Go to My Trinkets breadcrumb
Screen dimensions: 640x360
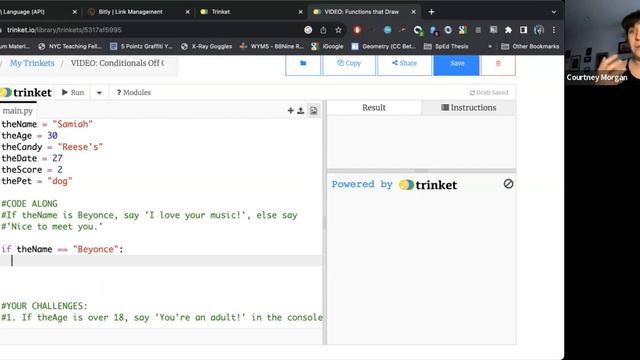[x=32, y=63]
